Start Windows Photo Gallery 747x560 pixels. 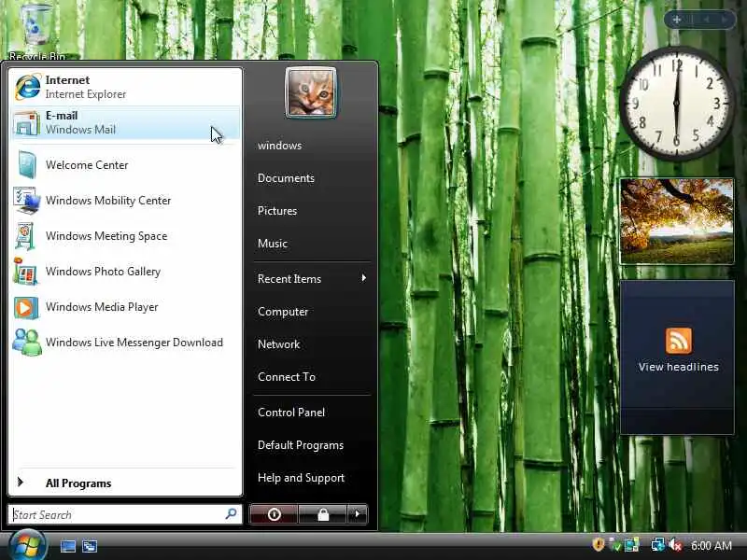click(125, 272)
